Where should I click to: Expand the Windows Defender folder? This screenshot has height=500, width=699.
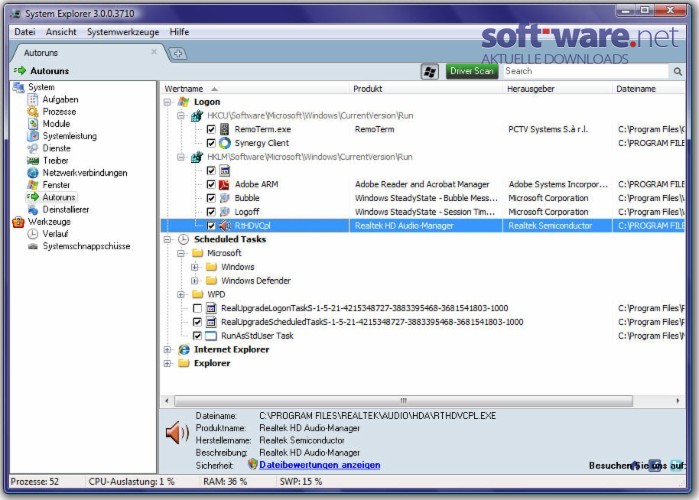coord(194,281)
